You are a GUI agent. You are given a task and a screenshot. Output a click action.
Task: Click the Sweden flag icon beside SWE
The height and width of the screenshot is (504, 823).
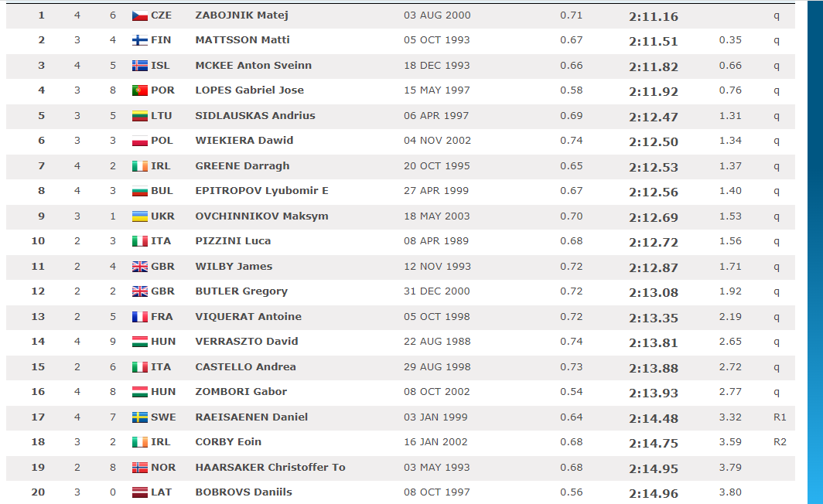click(x=139, y=417)
